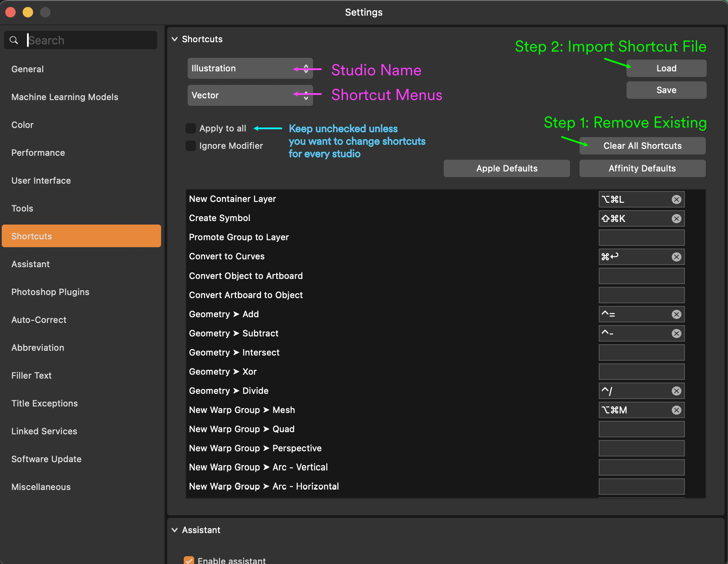The height and width of the screenshot is (564, 728).
Task: Collapse the Shortcuts section
Action: (x=175, y=39)
